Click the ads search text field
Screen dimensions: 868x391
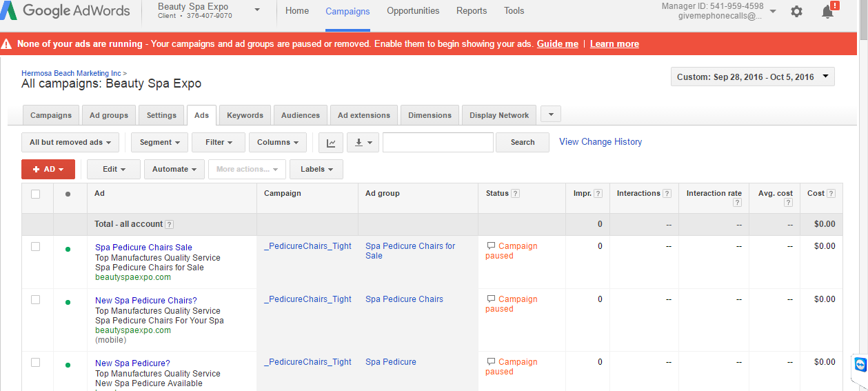(438, 143)
